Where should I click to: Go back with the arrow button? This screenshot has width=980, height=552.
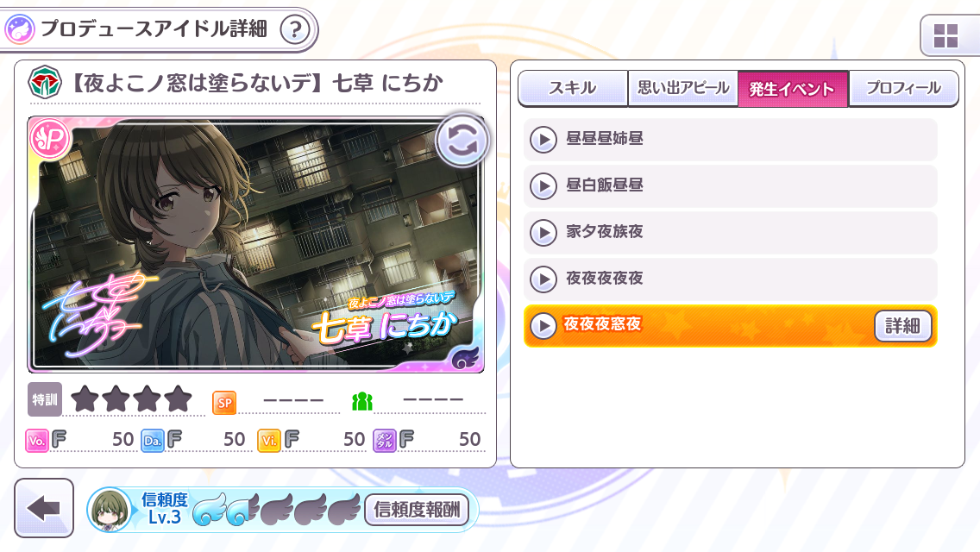[44, 508]
